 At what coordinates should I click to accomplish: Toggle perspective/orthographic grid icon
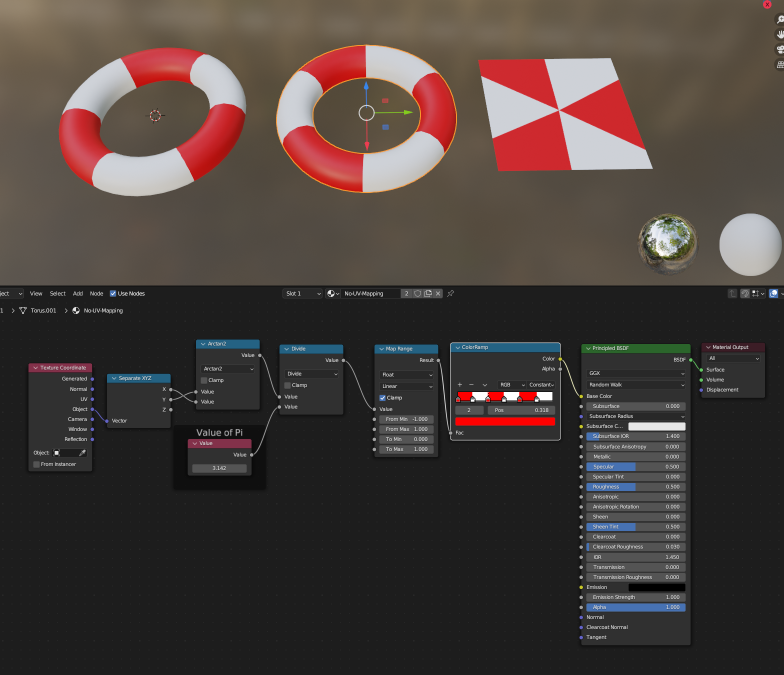780,64
